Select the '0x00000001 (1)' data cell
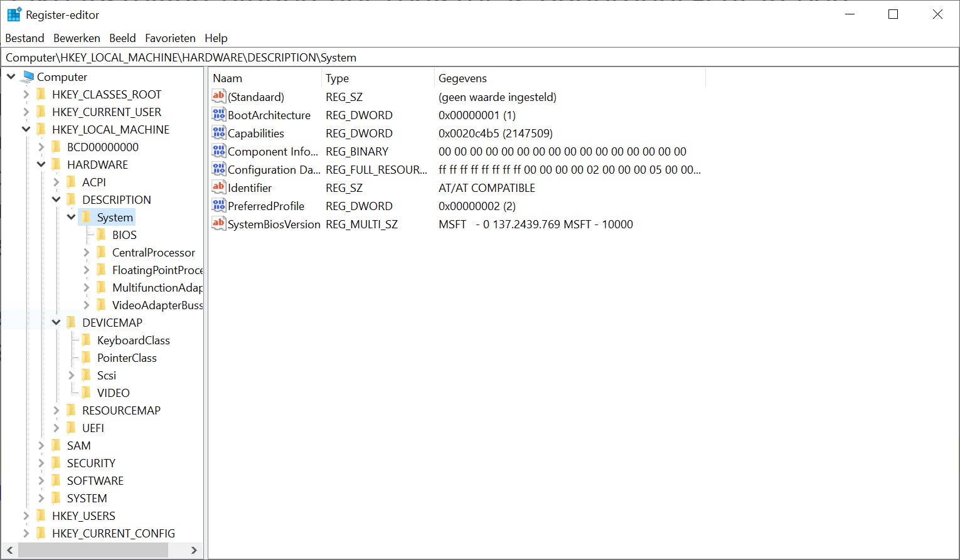The width and height of the screenshot is (960, 560). [x=477, y=115]
